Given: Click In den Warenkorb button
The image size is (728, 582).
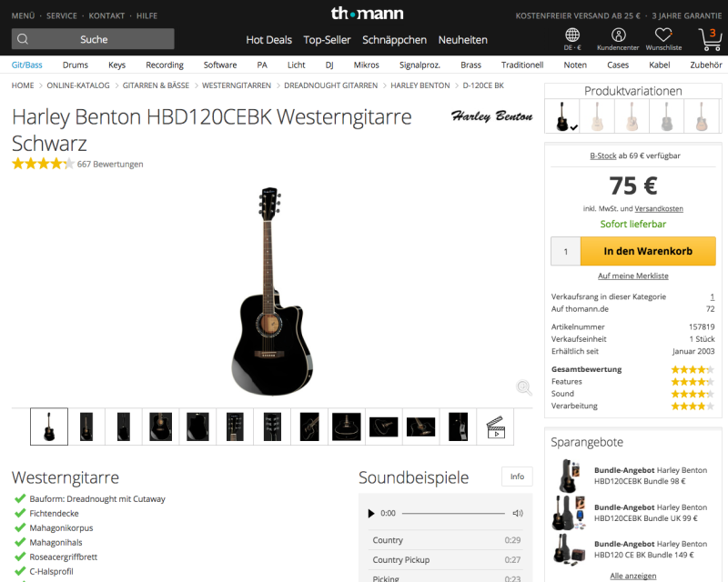Looking at the screenshot, I should (648, 251).
